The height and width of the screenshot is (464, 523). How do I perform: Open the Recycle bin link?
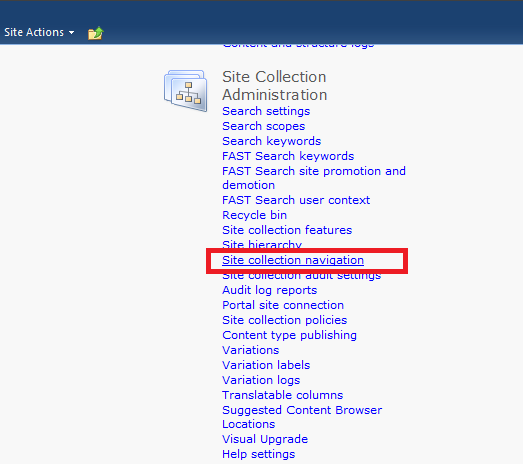(x=254, y=215)
